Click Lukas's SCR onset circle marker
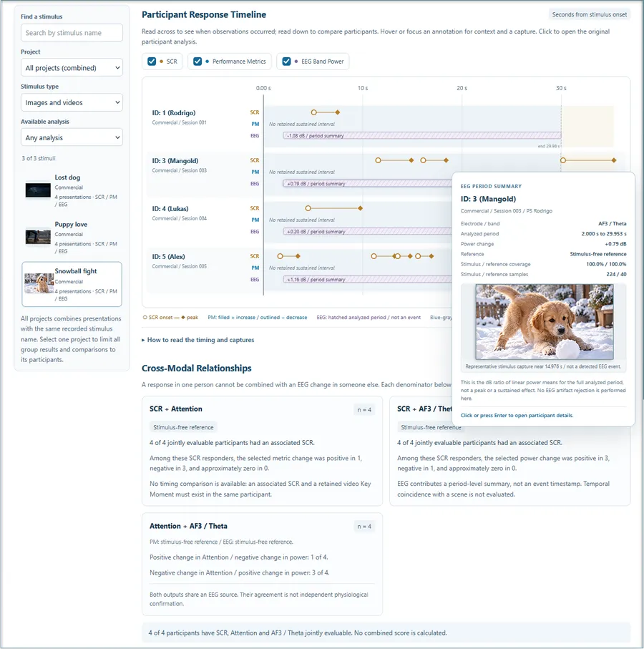Viewport: 644px width, 649px height. tap(308, 208)
